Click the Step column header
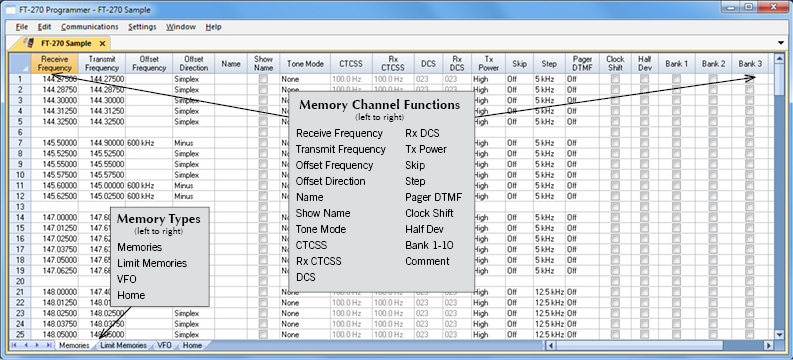The width and height of the screenshot is (793, 360). coord(549,63)
